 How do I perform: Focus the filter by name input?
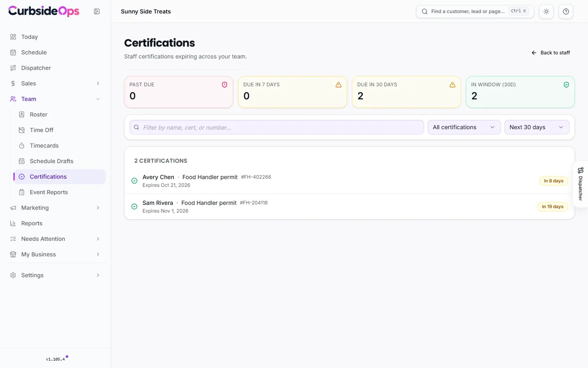[x=277, y=127]
